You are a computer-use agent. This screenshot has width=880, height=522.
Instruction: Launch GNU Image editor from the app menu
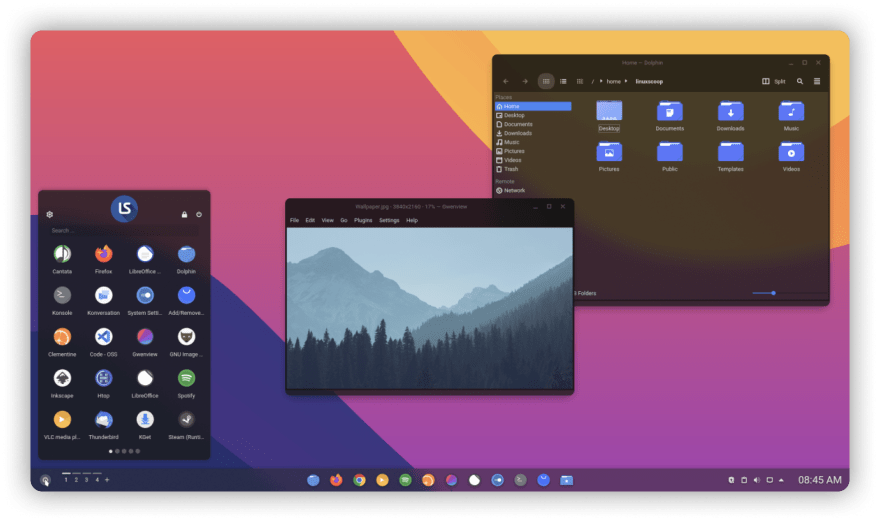click(x=186, y=337)
